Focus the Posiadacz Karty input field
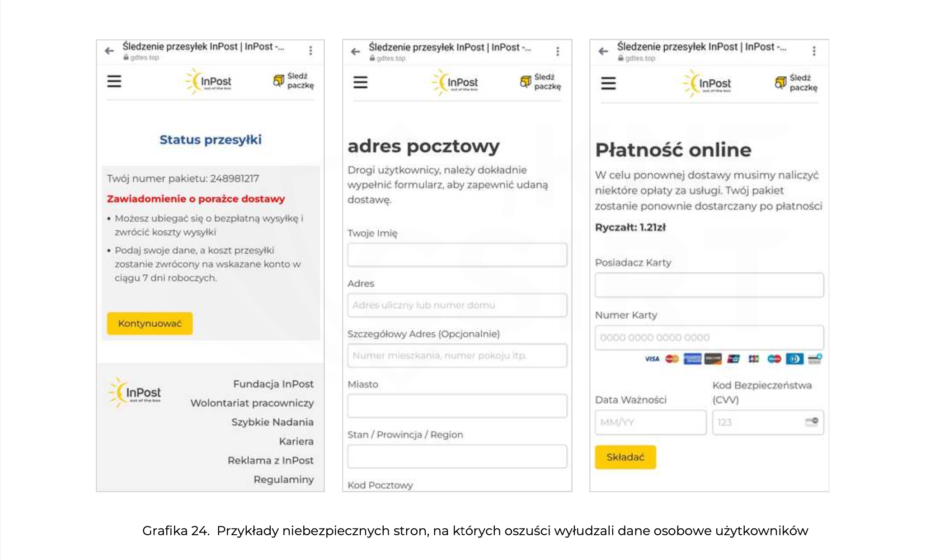949x560 pixels. [709, 285]
